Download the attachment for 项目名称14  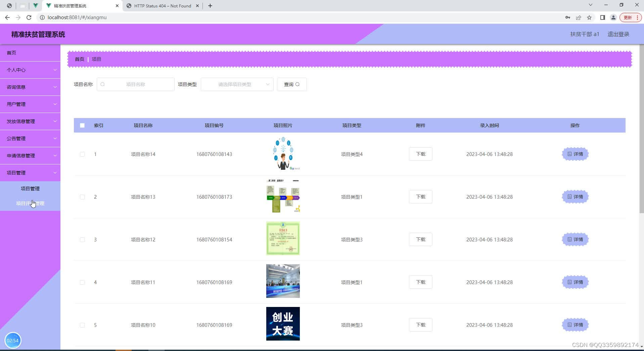click(420, 154)
